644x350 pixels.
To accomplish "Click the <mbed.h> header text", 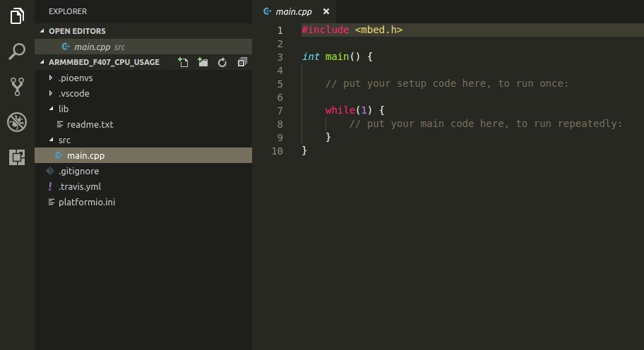I will [378, 30].
